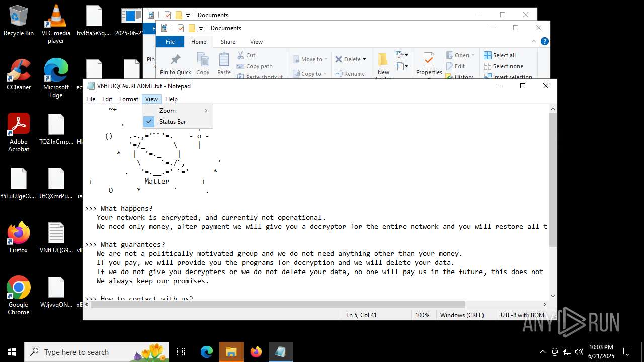
Task: Click clock showing 10:03 PM
Action: pyautogui.click(x=601, y=351)
